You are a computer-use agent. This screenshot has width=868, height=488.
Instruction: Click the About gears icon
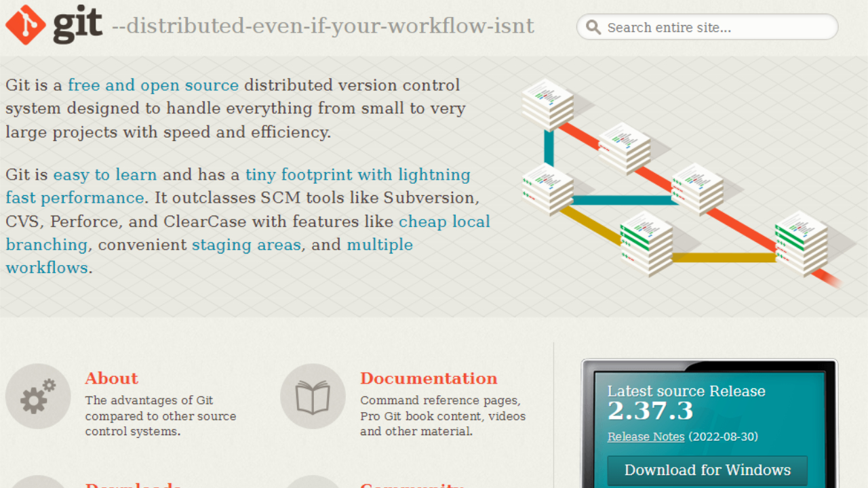tap(38, 396)
